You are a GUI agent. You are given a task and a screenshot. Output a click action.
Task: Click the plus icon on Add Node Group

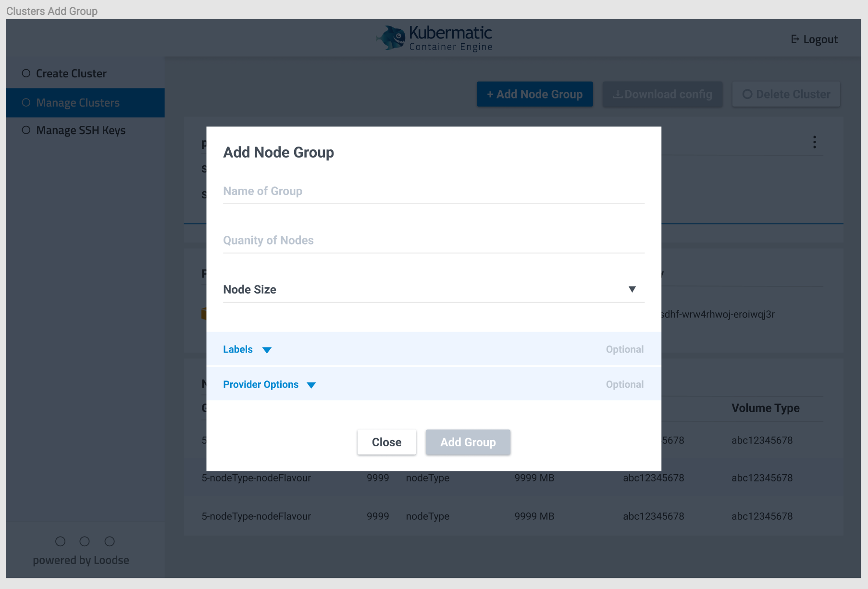click(490, 94)
